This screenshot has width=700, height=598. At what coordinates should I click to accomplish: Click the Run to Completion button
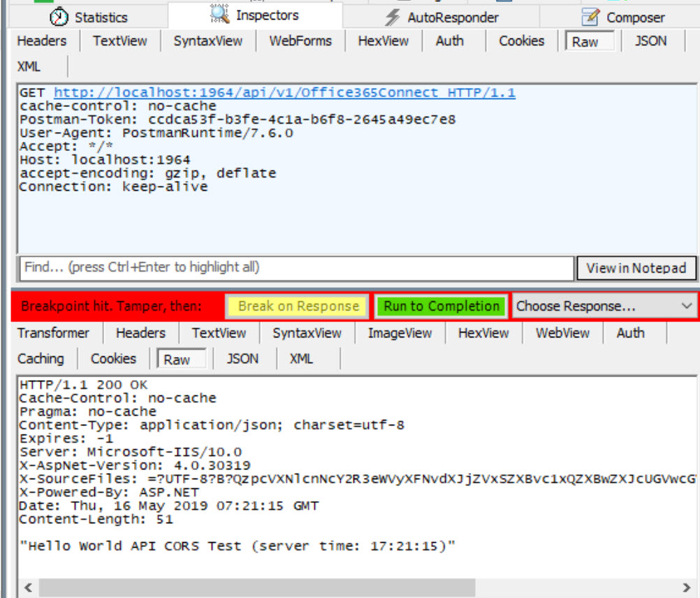click(x=442, y=306)
